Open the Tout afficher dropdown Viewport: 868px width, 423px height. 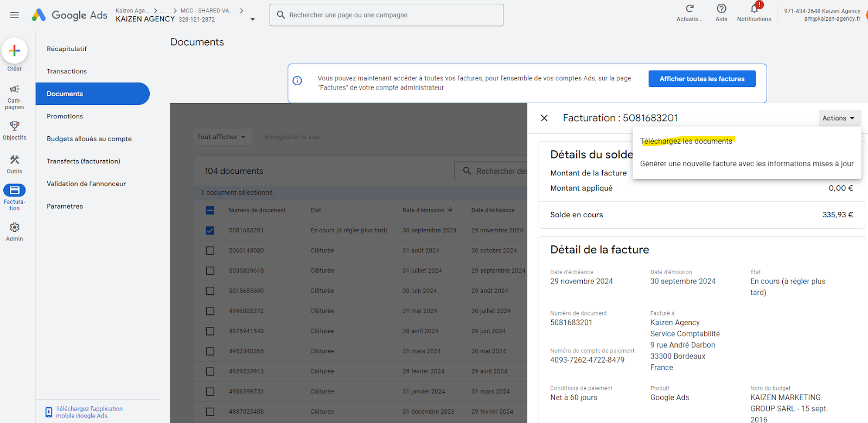coord(221,137)
